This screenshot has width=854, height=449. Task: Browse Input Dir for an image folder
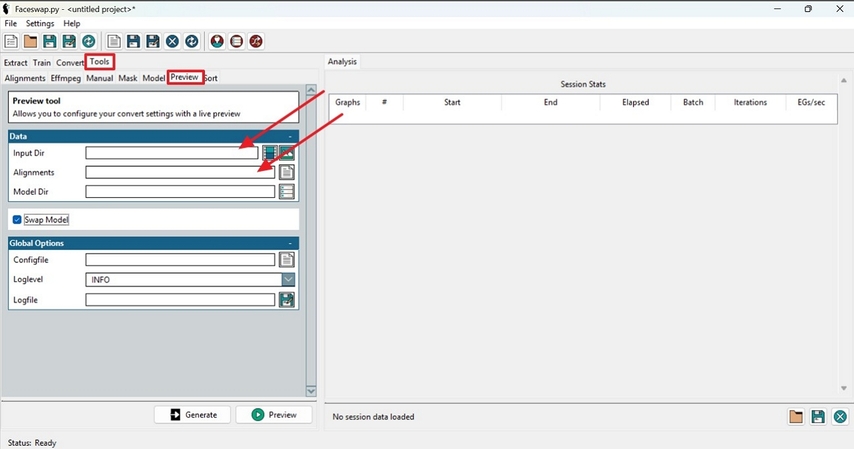(x=287, y=153)
